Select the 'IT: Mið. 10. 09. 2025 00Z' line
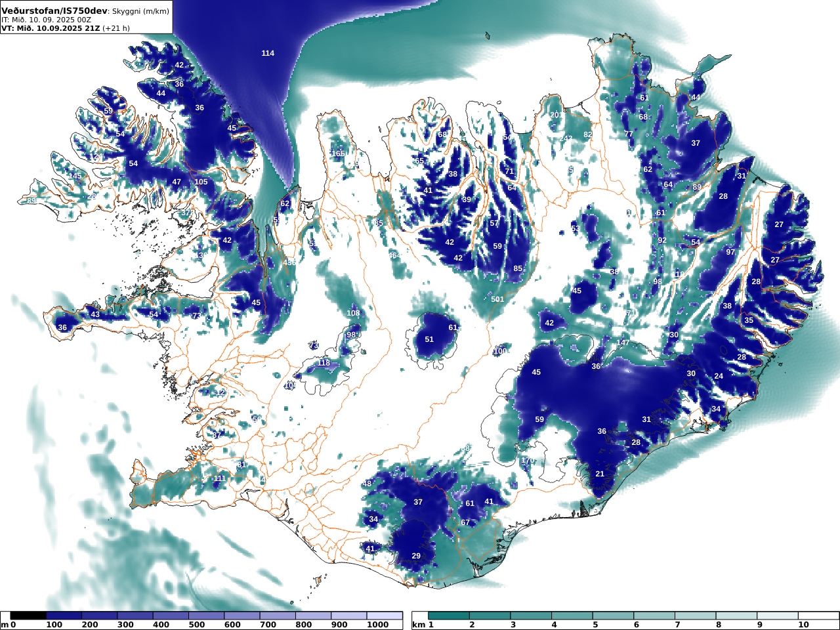Viewport: 840px width, 630px height. coord(46,20)
